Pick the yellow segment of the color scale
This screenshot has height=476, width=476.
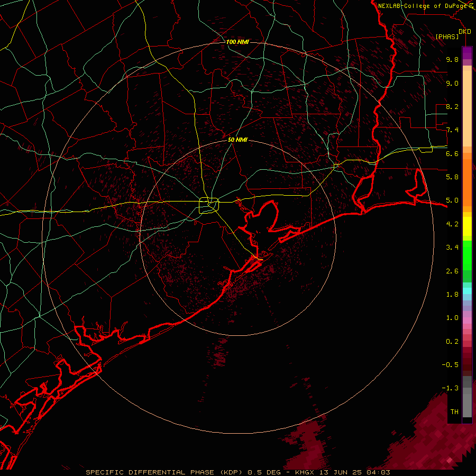point(467,226)
